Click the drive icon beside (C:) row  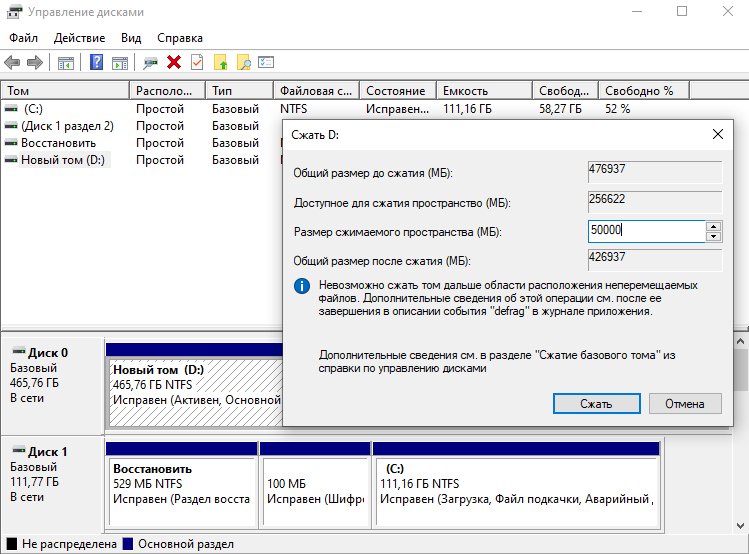[11, 109]
